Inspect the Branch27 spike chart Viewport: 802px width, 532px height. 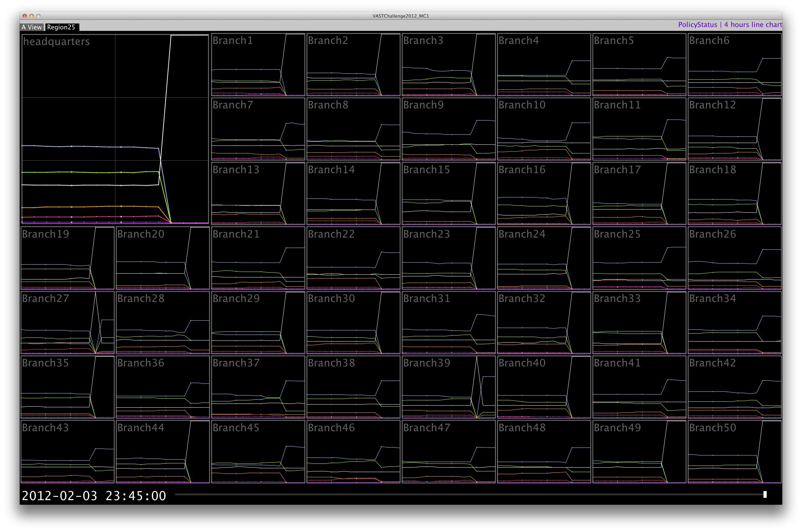68,322
